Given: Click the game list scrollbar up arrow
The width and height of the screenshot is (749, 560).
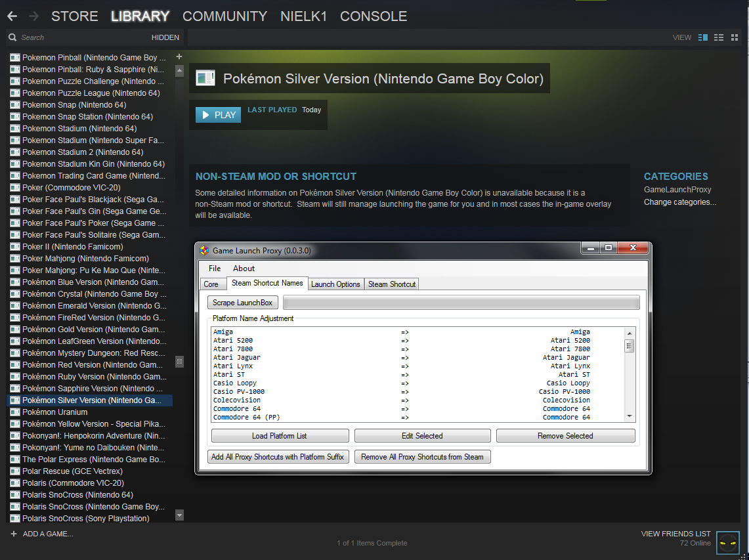Looking at the screenshot, I should [x=180, y=71].
